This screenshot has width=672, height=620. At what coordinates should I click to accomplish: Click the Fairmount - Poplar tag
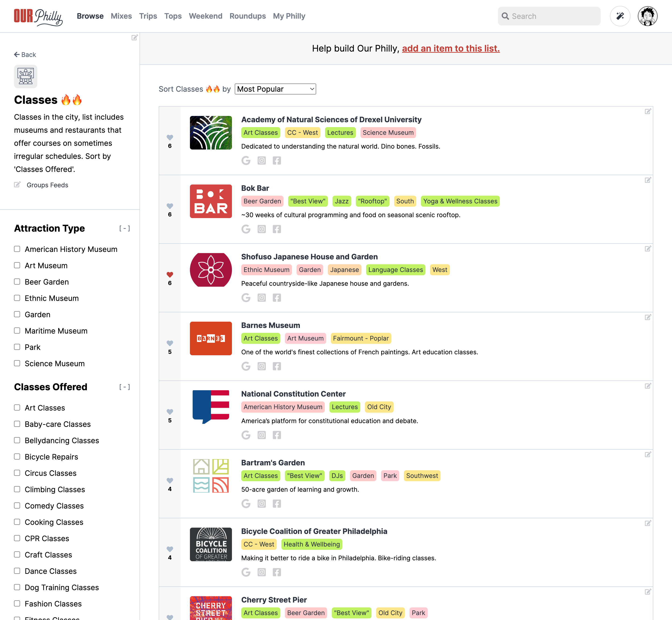[x=361, y=338]
